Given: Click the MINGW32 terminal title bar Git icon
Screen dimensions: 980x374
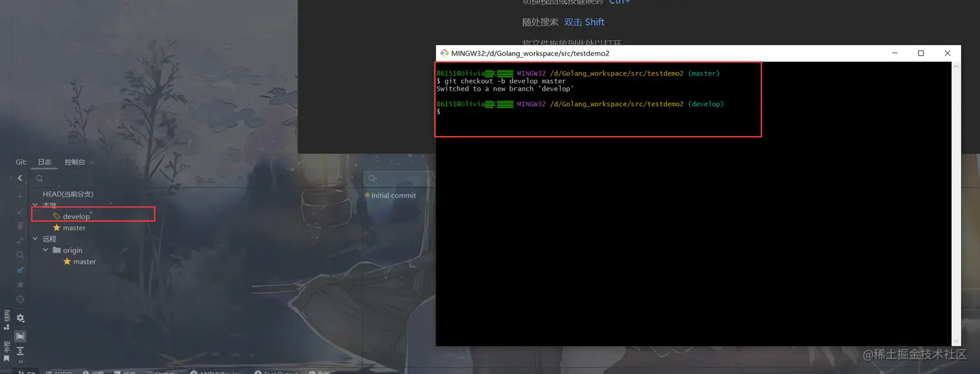Looking at the screenshot, I should coord(444,53).
